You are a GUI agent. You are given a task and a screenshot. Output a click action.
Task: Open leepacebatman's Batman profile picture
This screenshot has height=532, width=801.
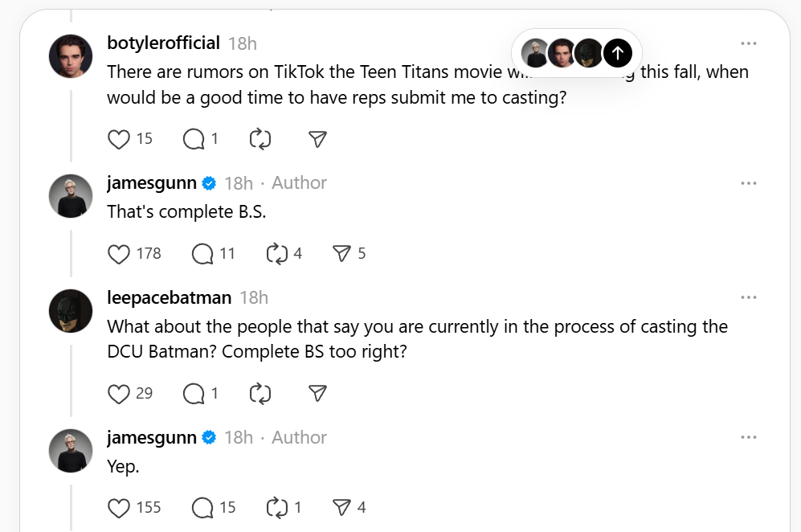(x=71, y=311)
